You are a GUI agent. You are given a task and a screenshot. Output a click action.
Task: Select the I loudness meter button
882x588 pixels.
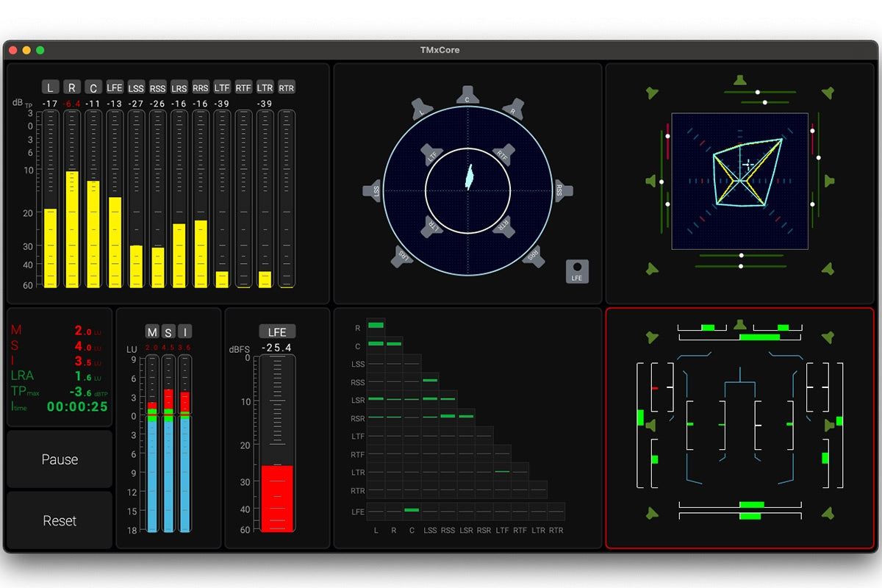coord(184,332)
